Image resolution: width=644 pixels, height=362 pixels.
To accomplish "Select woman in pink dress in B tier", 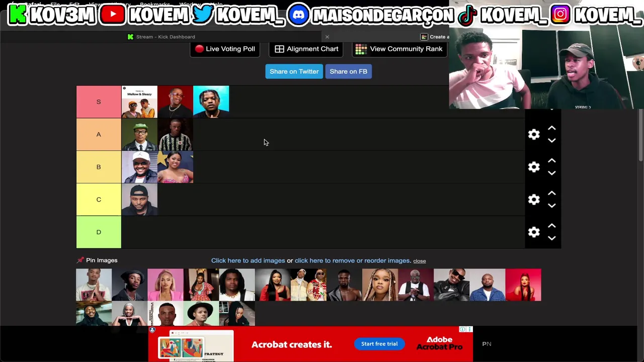I will [x=175, y=167].
